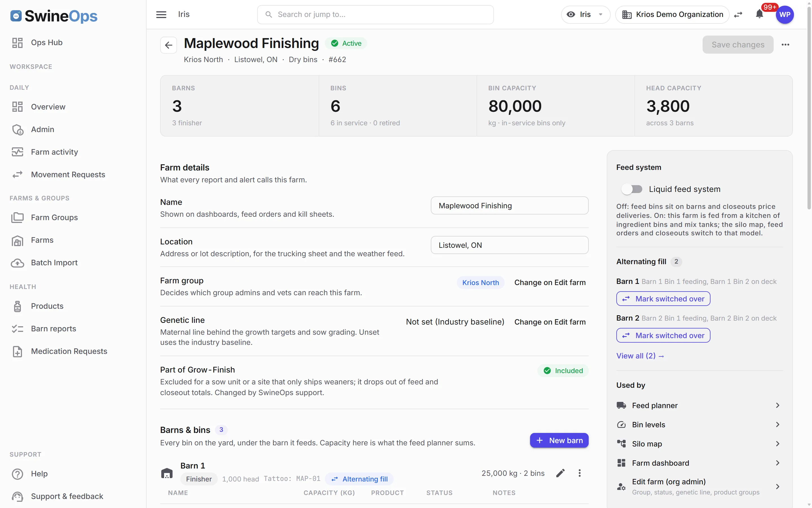The image size is (812, 508).
Task: Click the View all (2) link
Action: point(640,356)
